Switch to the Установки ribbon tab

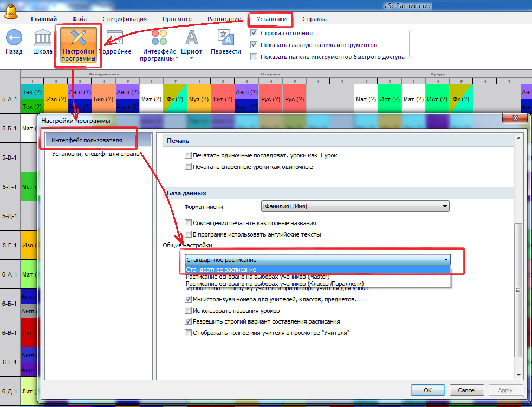(271, 19)
